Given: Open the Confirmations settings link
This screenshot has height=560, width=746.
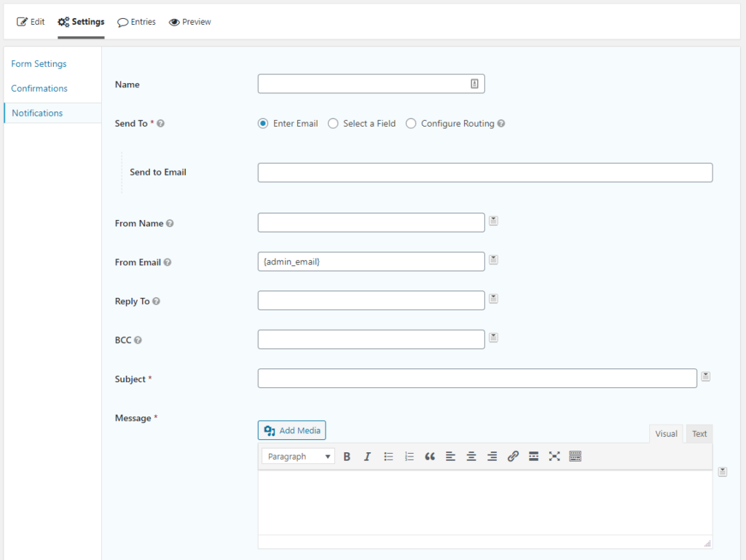Looking at the screenshot, I should (x=39, y=88).
